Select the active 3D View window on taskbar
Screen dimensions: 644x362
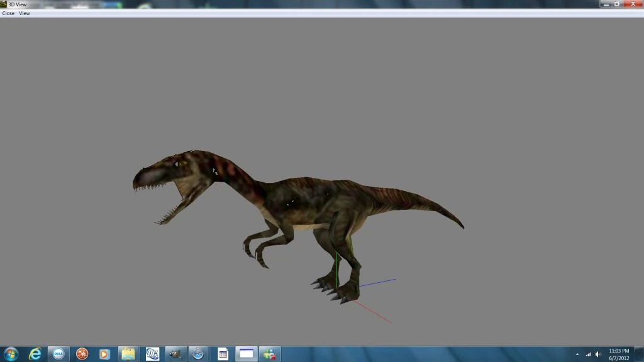point(245,354)
